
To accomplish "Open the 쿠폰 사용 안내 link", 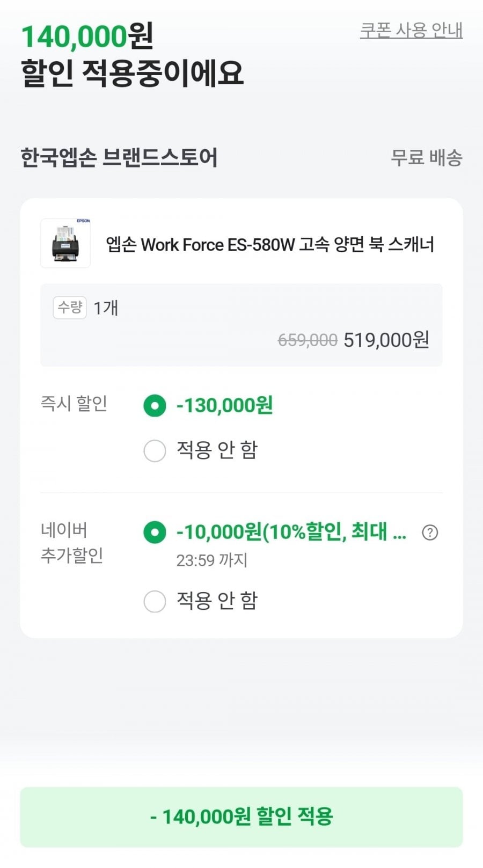I will (x=411, y=30).
